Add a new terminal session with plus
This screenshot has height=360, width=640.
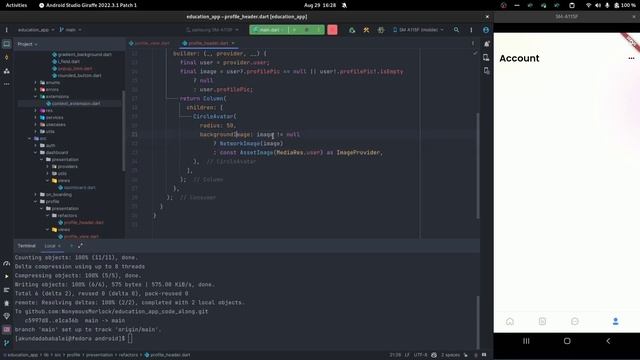coord(71,246)
